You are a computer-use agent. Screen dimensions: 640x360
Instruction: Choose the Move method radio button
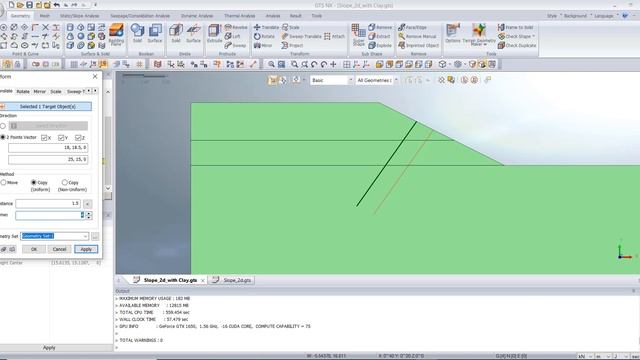[x=3, y=182]
